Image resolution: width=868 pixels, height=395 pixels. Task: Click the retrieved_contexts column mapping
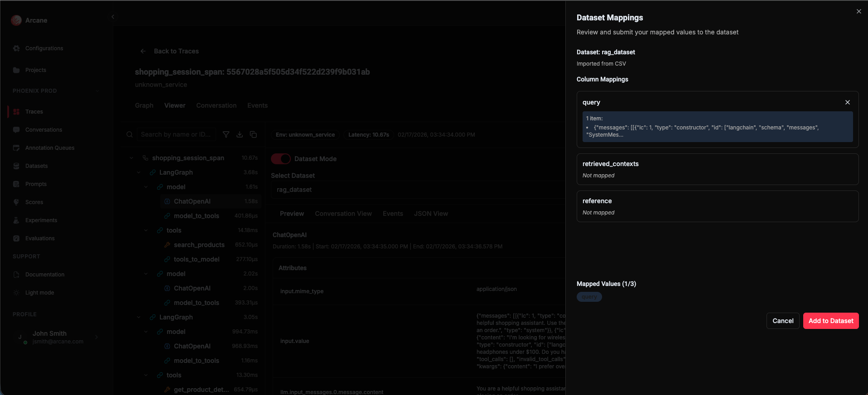coord(718,169)
